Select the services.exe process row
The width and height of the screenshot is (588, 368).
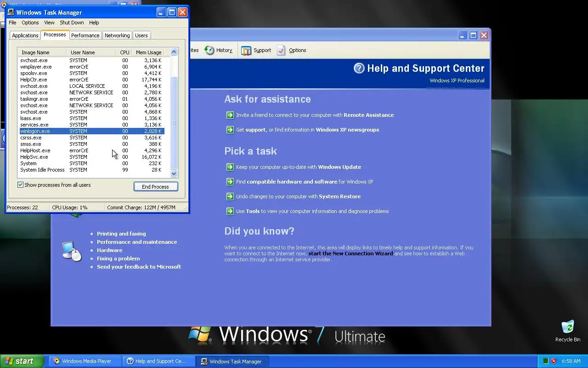pos(91,125)
